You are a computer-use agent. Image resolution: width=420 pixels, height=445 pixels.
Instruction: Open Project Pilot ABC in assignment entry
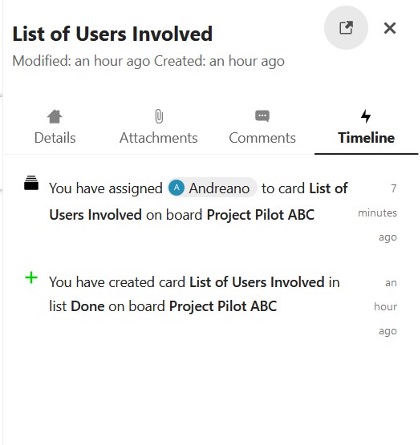(261, 215)
